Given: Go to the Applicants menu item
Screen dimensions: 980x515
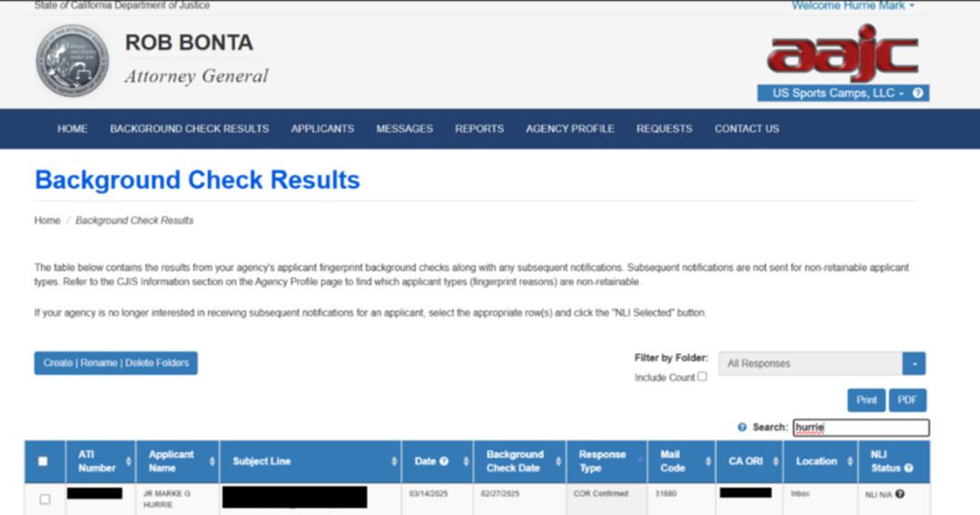Looking at the screenshot, I should (x=322, y=129).
